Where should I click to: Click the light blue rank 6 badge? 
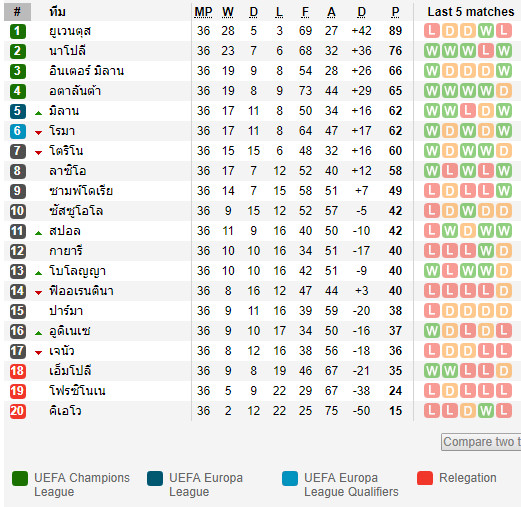point(18,131)
